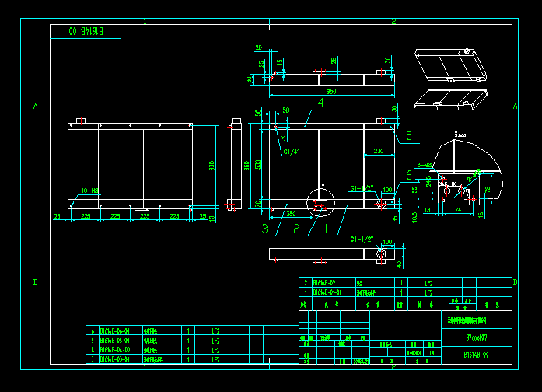
Task: Select balloon number 6
Action: click(409, 176)
